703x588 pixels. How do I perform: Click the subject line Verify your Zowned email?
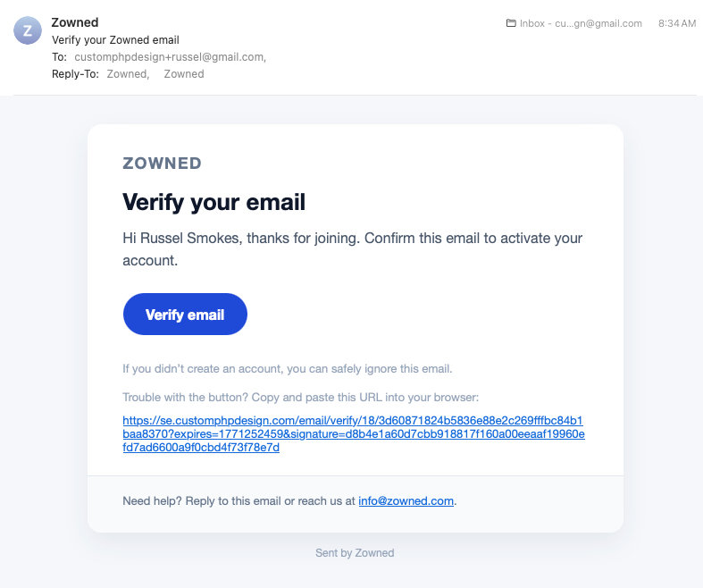pos(115,40)
